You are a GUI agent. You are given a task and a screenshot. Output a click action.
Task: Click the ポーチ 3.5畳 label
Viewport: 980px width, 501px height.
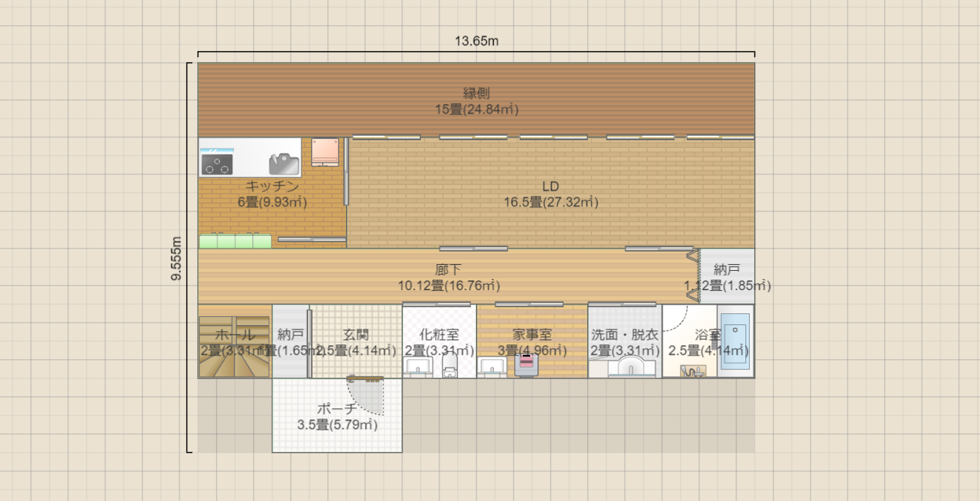[x=337, y=416]
